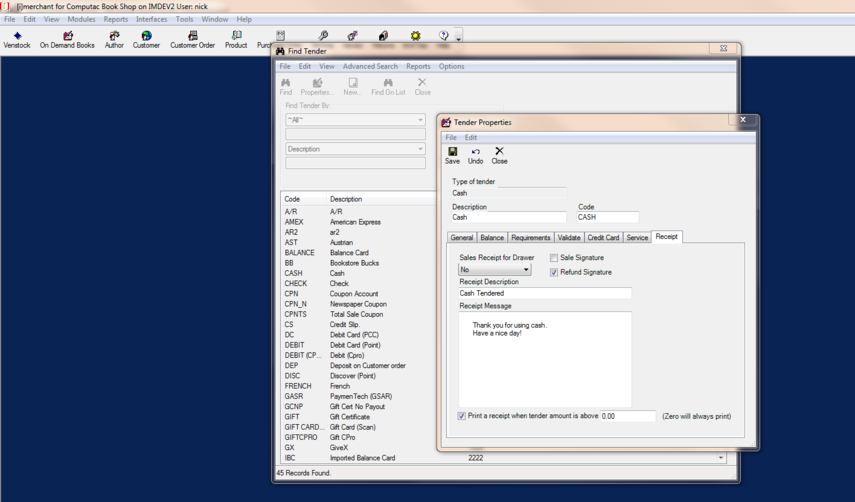Image resolution: width=855 pixels, height=502 pixels.
Task: Click the Receipt Description field
Action: coord(545,293)
